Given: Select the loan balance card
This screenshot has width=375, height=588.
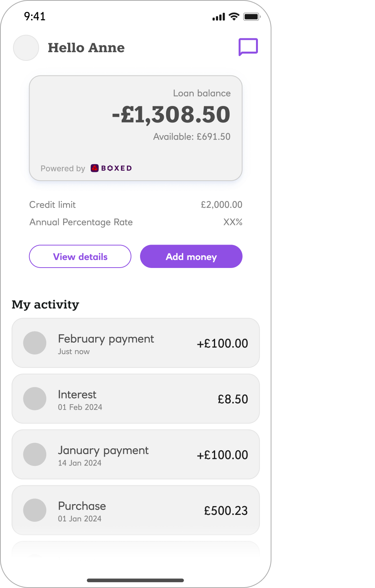Looking at the screenshot, I should coord(135,128).
